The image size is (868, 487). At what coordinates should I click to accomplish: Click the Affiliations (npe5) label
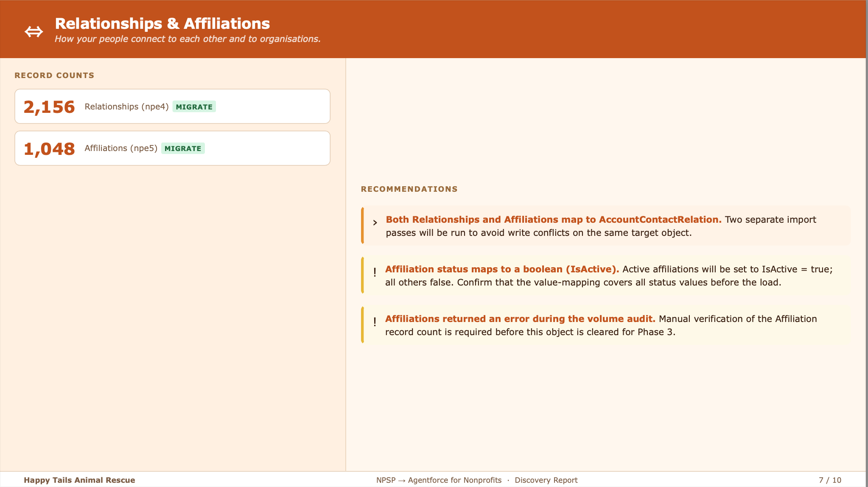pos(121,148)
